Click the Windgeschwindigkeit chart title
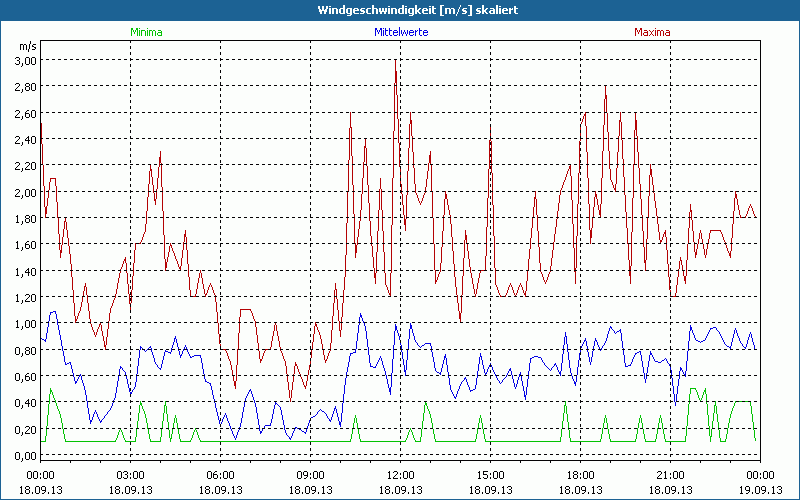The width and height of the screenshot is (800, 500). pos(400,10)
